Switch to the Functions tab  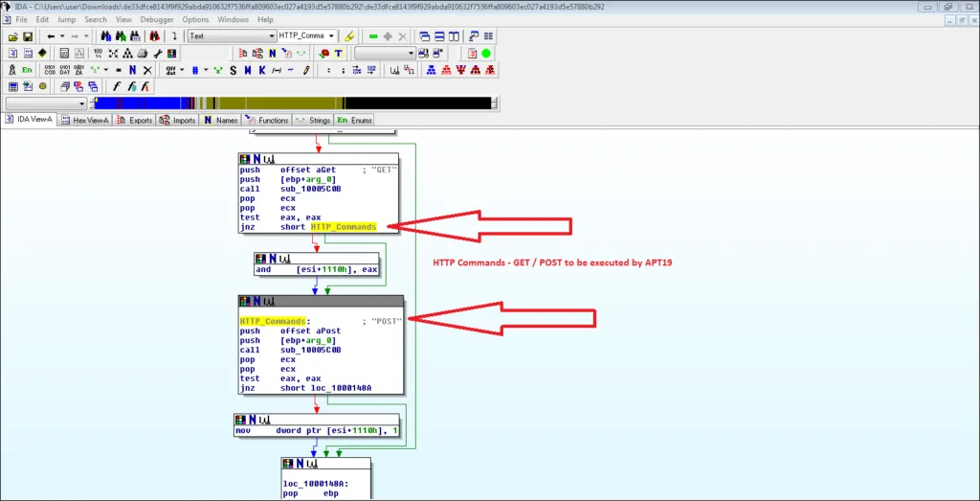pyautogui.click(x=268, y=120)
